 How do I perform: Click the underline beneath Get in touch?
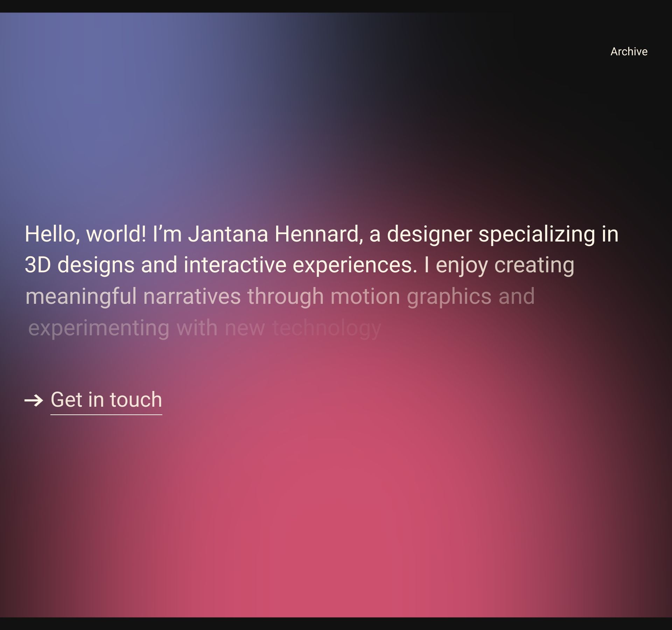(x=106, y=415)
